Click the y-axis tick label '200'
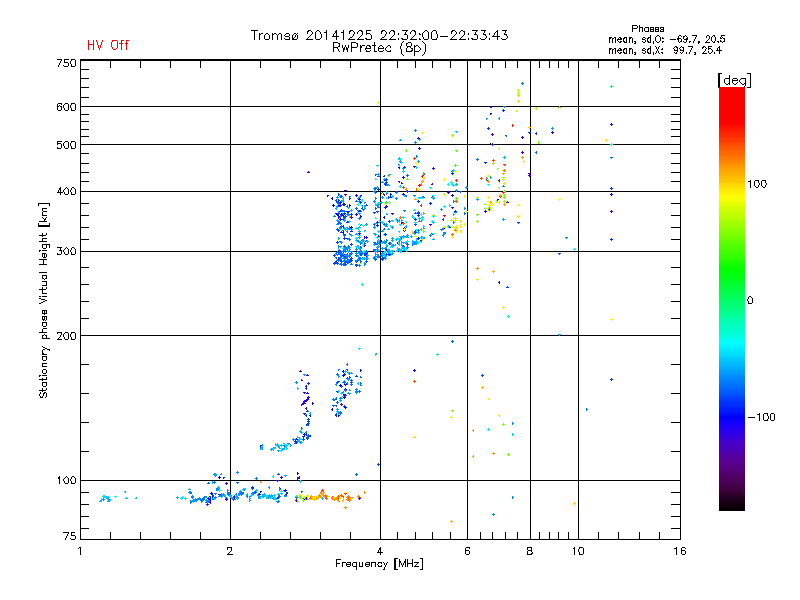This screenshot has height=600, width=800. click(x=66, y=336)
